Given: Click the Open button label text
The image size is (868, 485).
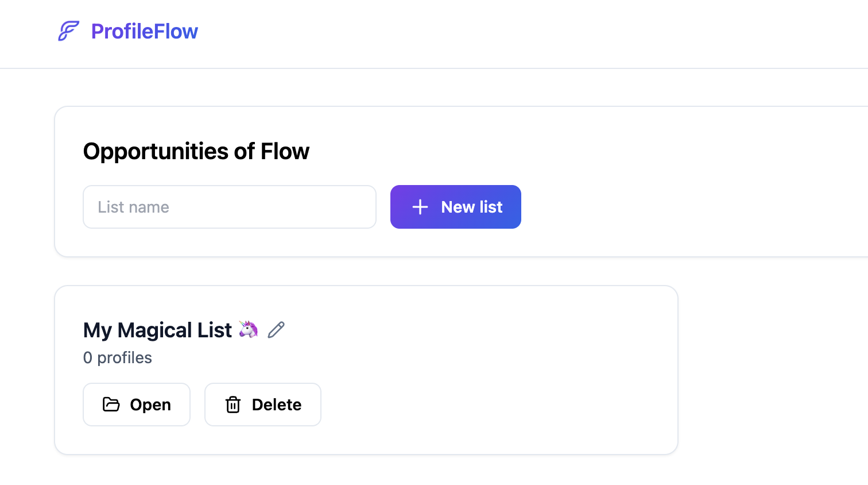Looking at the screenshot, I should [x=150, y=405].
